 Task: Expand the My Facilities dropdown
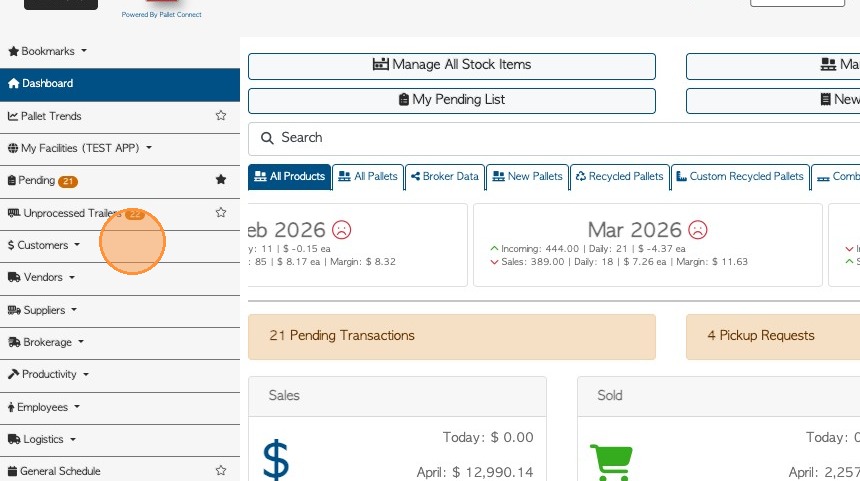point(80,148)
